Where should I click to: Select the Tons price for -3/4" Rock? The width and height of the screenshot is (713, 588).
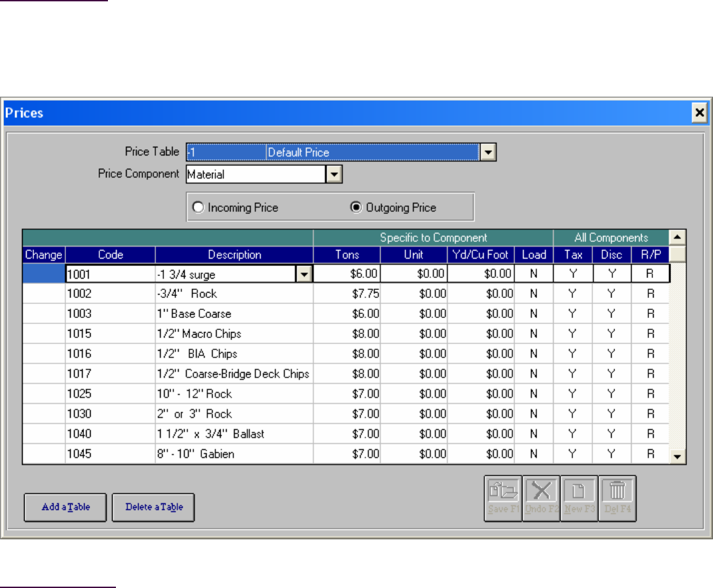[x=347, y=294]
